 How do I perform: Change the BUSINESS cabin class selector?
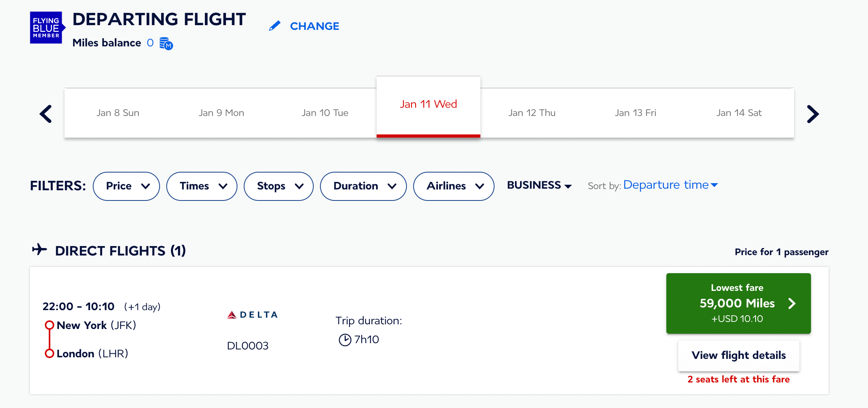coord(539,185)
